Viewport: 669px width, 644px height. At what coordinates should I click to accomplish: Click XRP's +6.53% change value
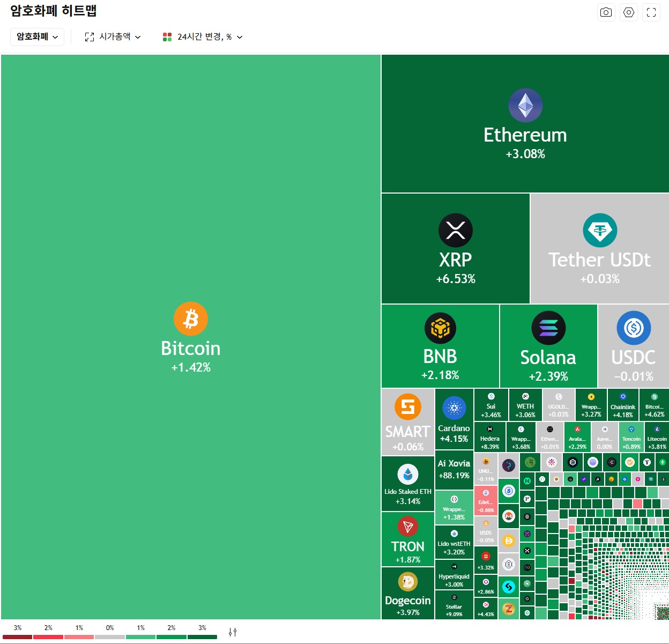(x=456, y=279)
